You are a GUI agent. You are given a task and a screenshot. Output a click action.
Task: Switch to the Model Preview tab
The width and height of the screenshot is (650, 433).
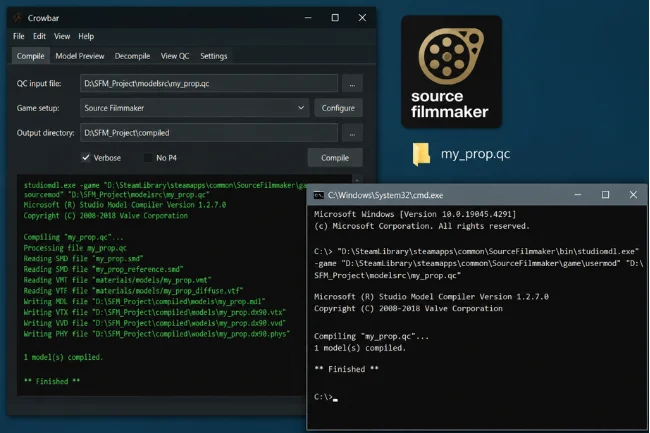click(x=80, y=56)
